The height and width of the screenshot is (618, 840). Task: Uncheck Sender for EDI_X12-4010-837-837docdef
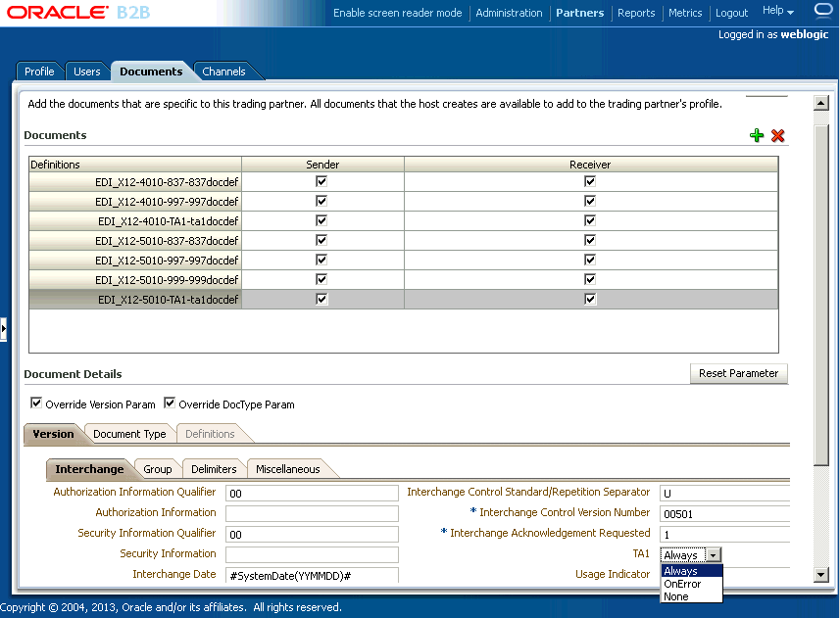tap(321, 181)
